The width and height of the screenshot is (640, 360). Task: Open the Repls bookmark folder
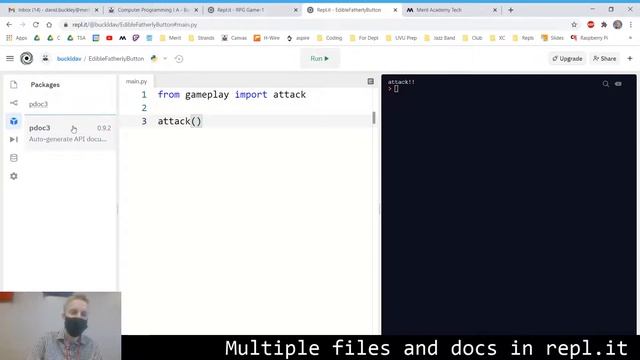523,38
